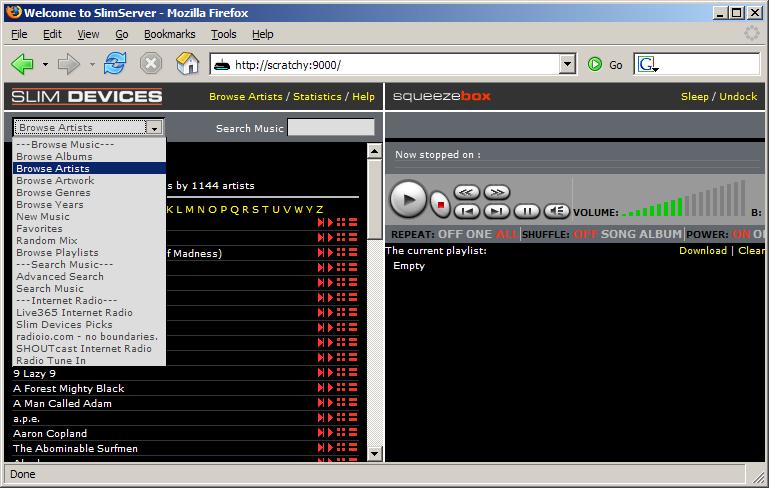The height and width of the screenshot is (488, 769).
Task: Set Shuffle mode to SONG
Action: click(x=617, y=234)
